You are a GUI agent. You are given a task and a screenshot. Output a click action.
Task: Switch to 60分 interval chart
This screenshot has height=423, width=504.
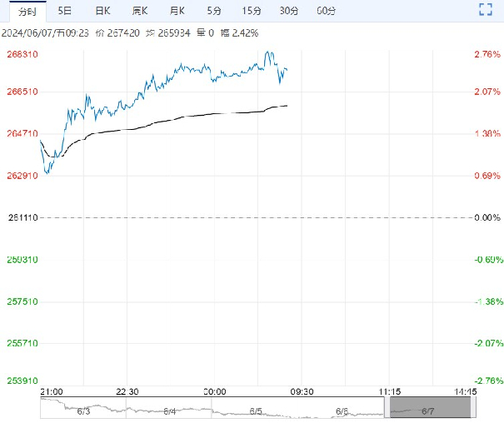coord(327,11)
